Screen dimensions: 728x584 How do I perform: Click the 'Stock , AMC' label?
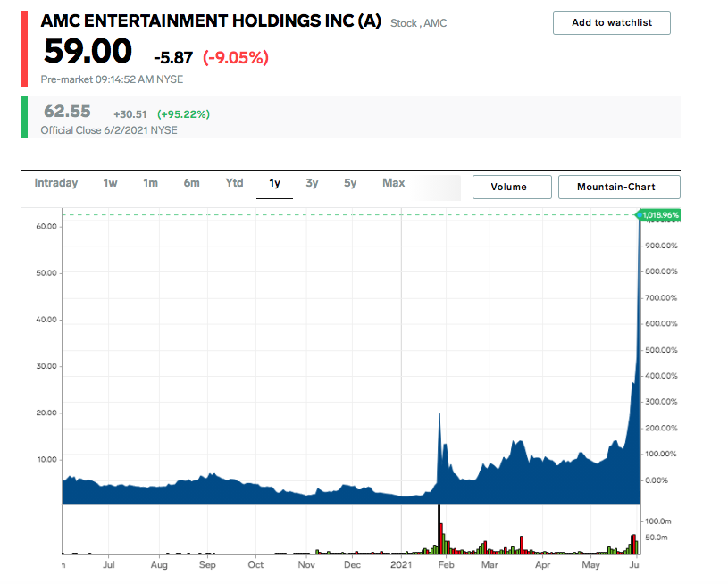[418, 23]
